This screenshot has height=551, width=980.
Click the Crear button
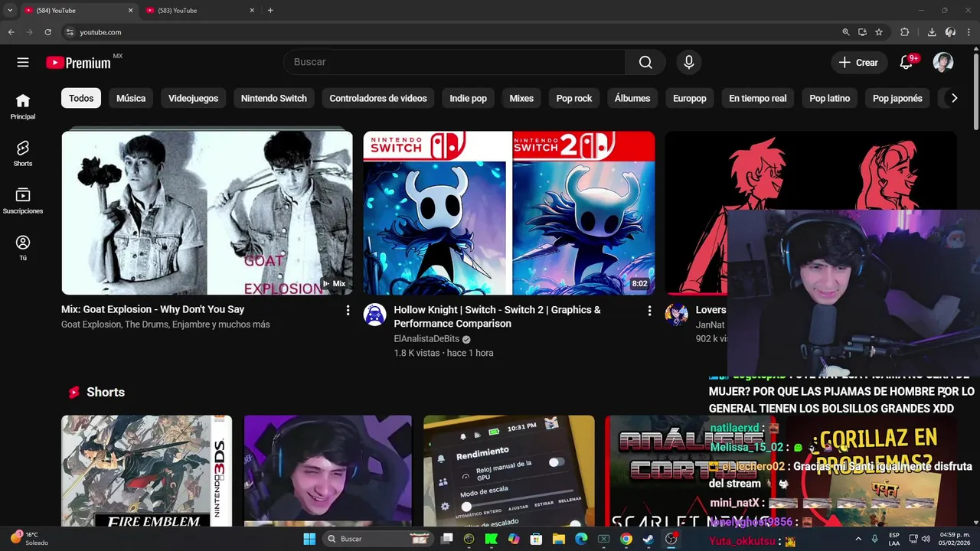[859, 63]
